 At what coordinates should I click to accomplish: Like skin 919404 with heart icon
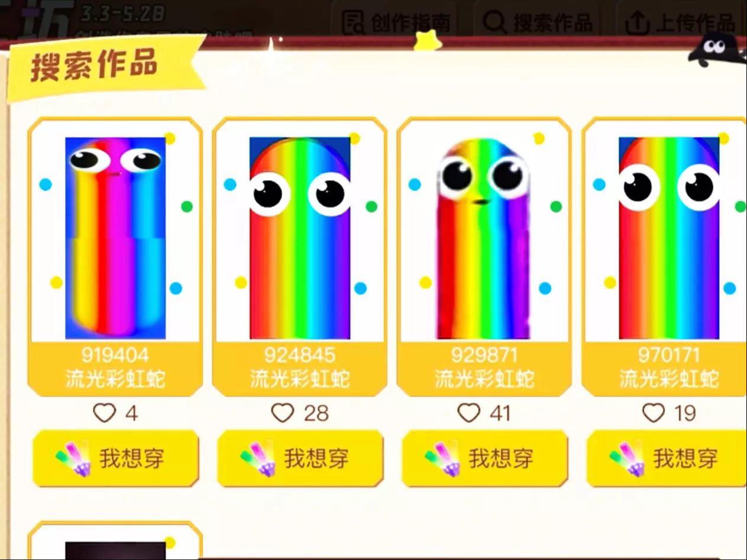(104, 413)
